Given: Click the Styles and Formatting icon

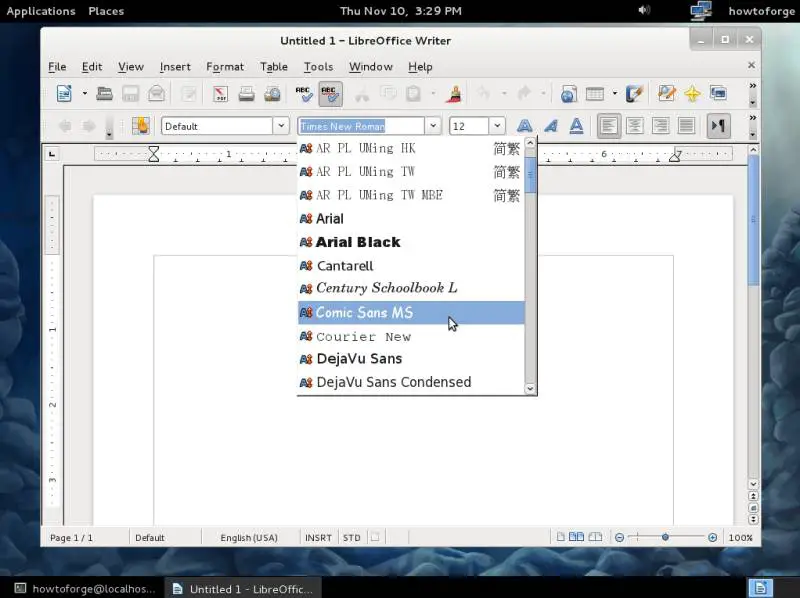Looking at the screenshot, I should tap(141, 126).
